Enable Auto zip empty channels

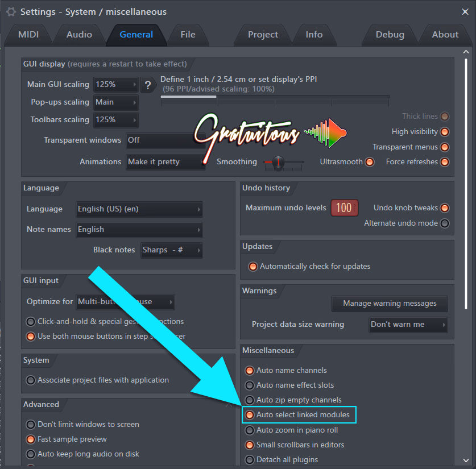(249, 400)
